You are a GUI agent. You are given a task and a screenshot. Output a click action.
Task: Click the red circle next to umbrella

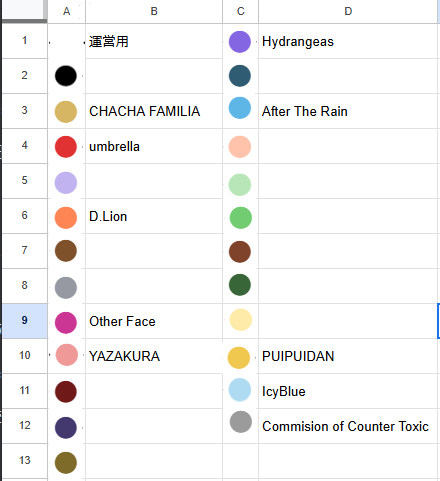point(66,147)
